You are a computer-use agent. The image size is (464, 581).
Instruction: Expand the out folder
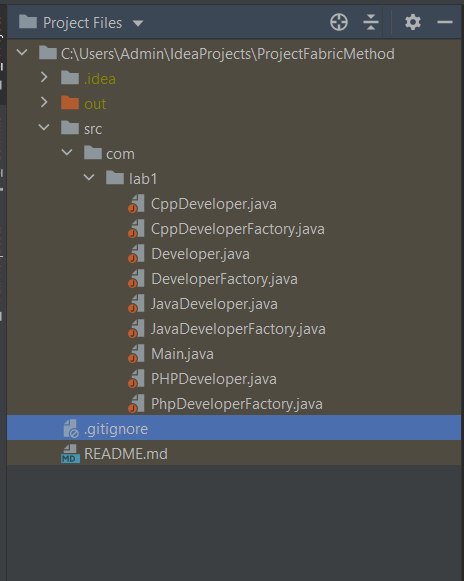coord(44,102)
